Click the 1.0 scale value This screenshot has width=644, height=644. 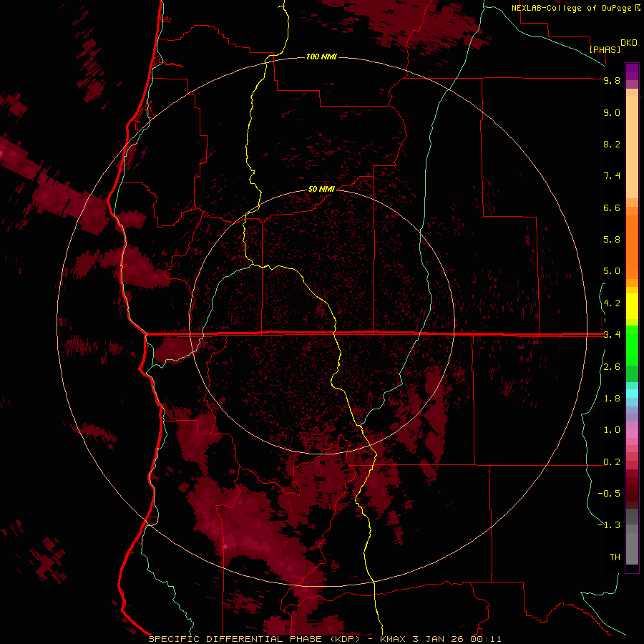[x=612, y=430]
